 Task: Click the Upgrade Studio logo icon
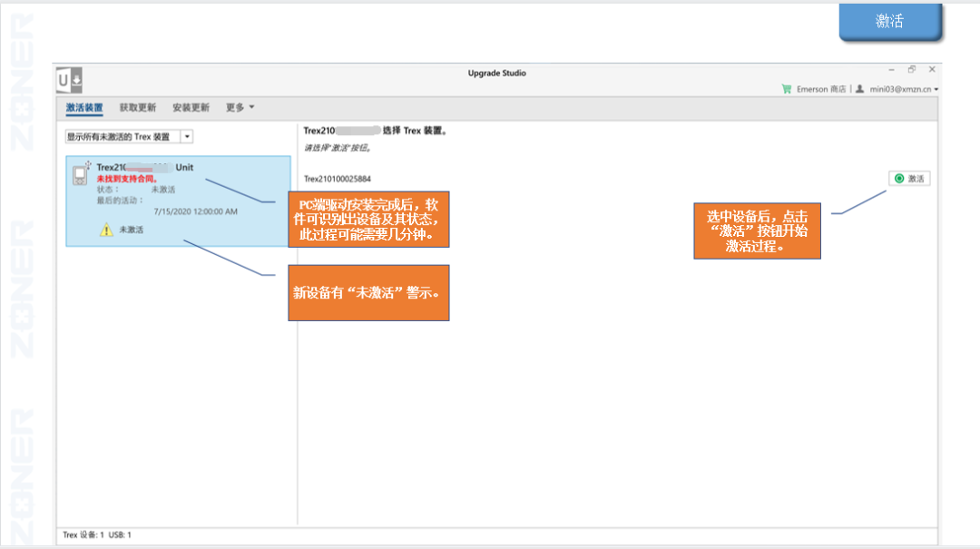tap(70, 80)
